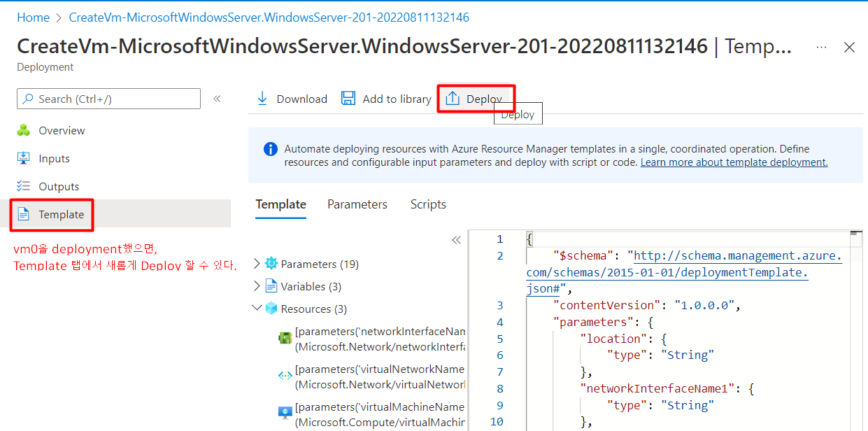The width and height of the screenshot is (868, 431).
Task: Switch to the Parameters tab
Action: tap(357, 204)
